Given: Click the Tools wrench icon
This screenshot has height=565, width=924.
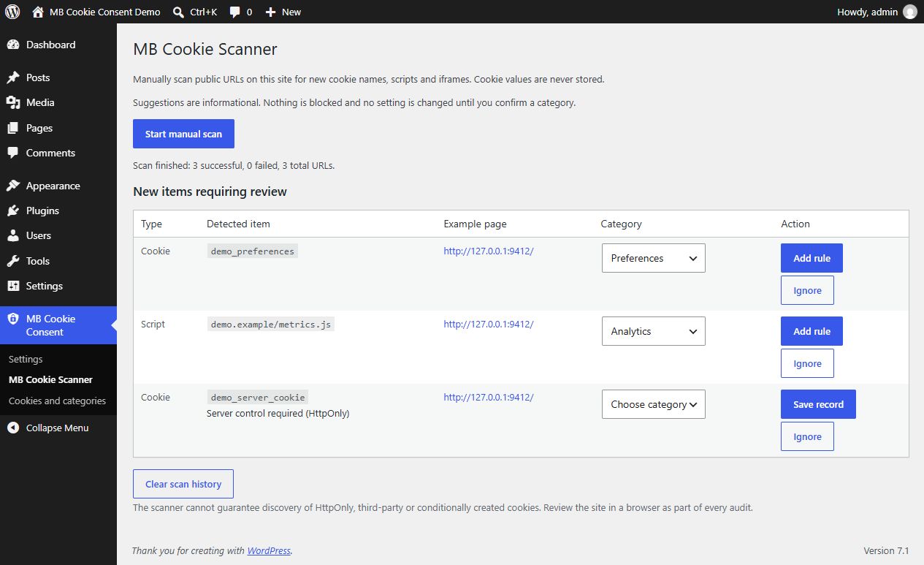Looking at the screenshot, I should 13,261.
